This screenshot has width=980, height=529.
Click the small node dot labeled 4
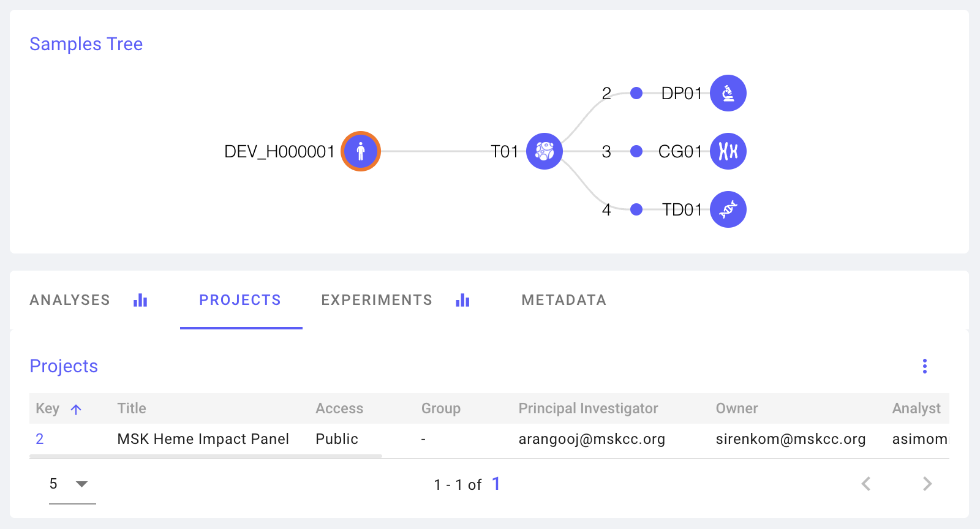636,209
